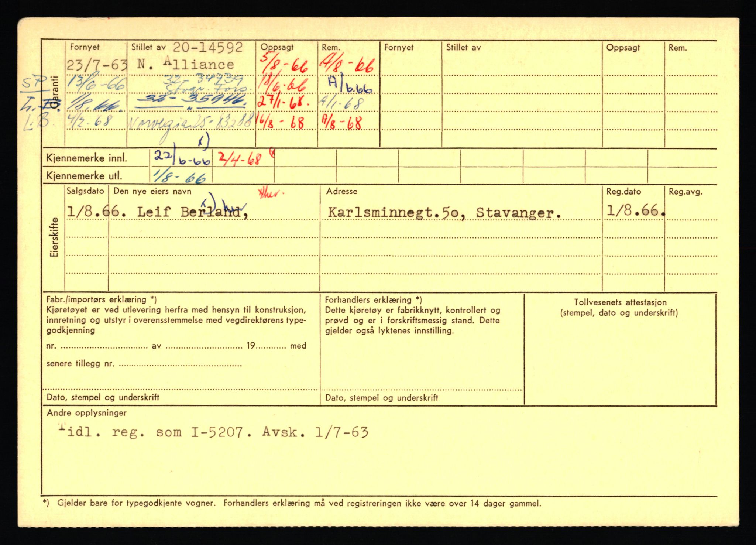Click the 'Kjennemerke innl.' label
The width and height of the screenshot is (756, 545).
(x=87, y=158)
